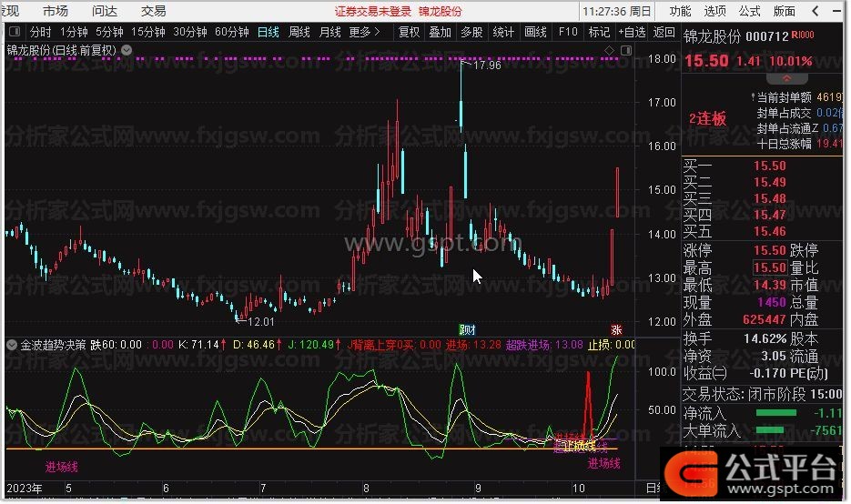Click the 现量 value 1450

[772, 302]
